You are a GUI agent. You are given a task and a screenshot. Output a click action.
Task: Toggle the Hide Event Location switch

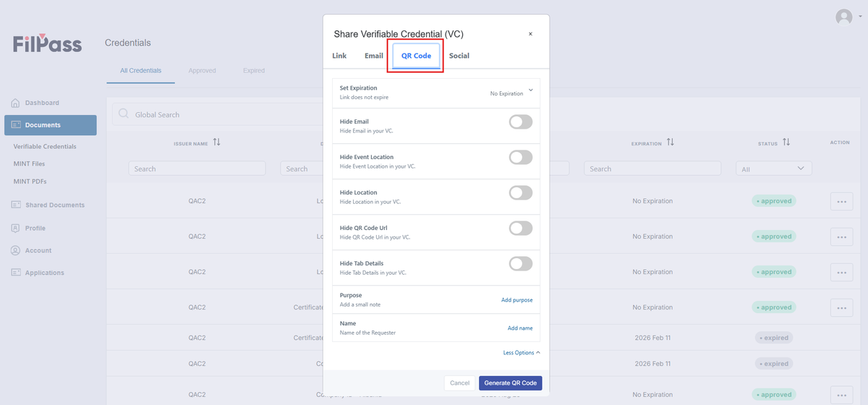[521, 158]
